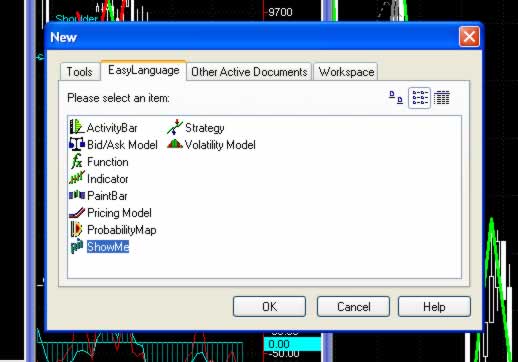Choose the Indicator label

107,179
